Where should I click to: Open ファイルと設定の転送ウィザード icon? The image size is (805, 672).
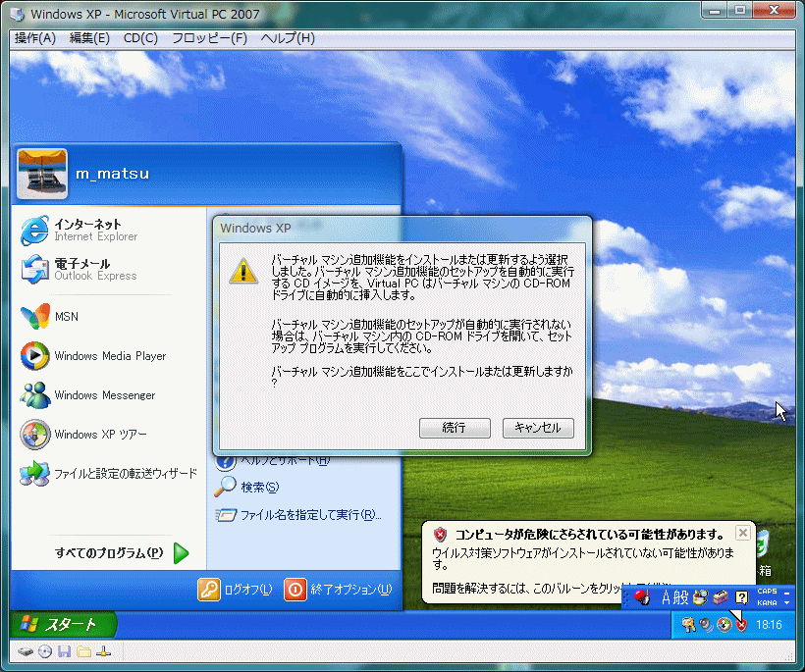pyautogui.click(x=35, y=474)
